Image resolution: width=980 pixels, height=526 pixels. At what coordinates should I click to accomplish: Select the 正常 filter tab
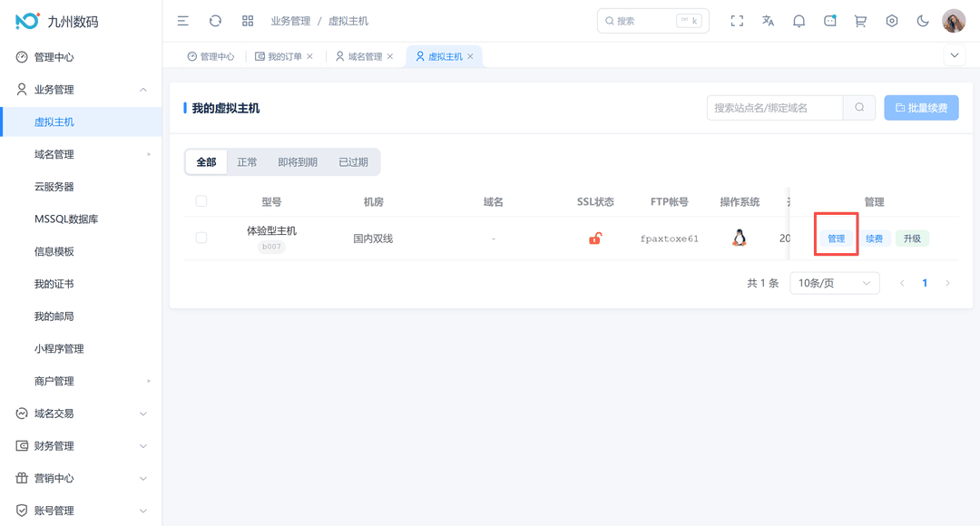247,162
